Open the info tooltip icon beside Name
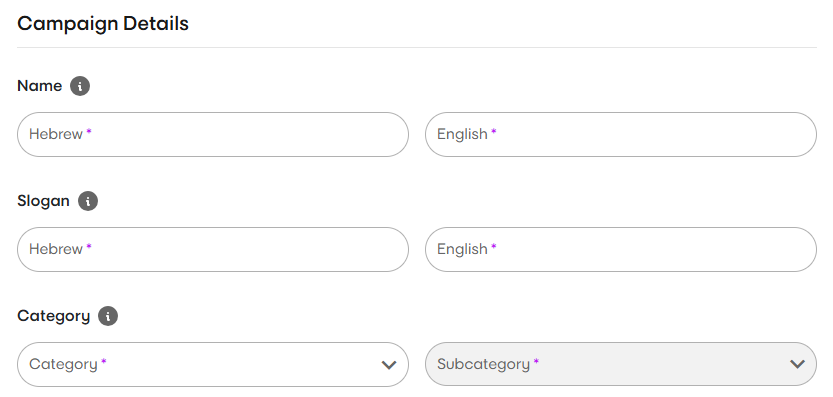This screenshot has height=397, width=833. coord(80,86)
